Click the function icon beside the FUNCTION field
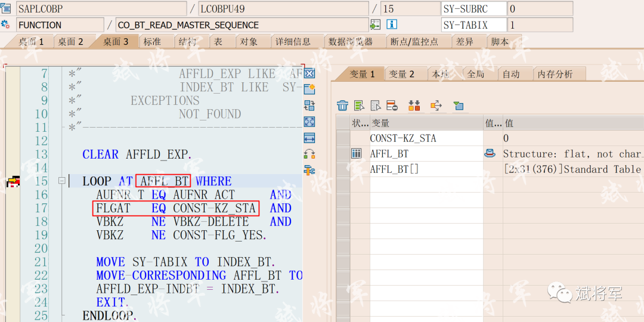 coord(5,24)
